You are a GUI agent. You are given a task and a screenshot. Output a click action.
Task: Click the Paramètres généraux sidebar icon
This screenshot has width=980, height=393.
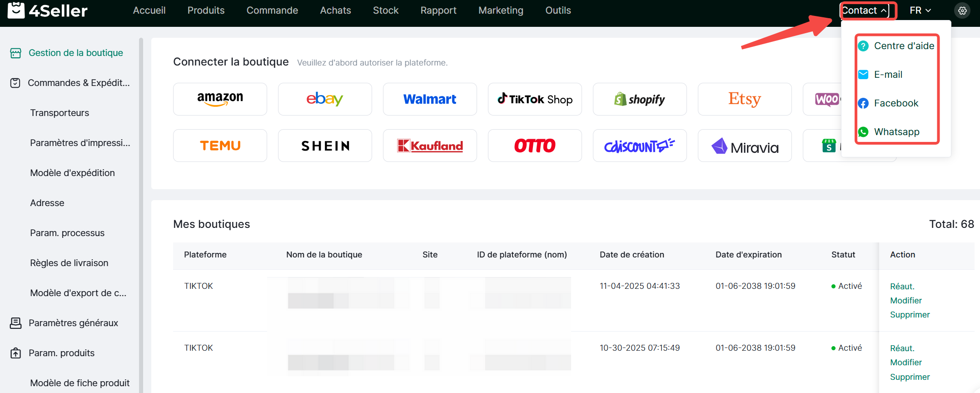[16, 323]
